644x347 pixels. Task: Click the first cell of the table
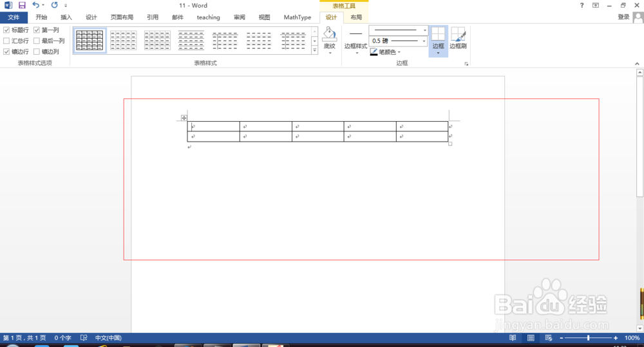pyautogui.click(x=214, y=126)
